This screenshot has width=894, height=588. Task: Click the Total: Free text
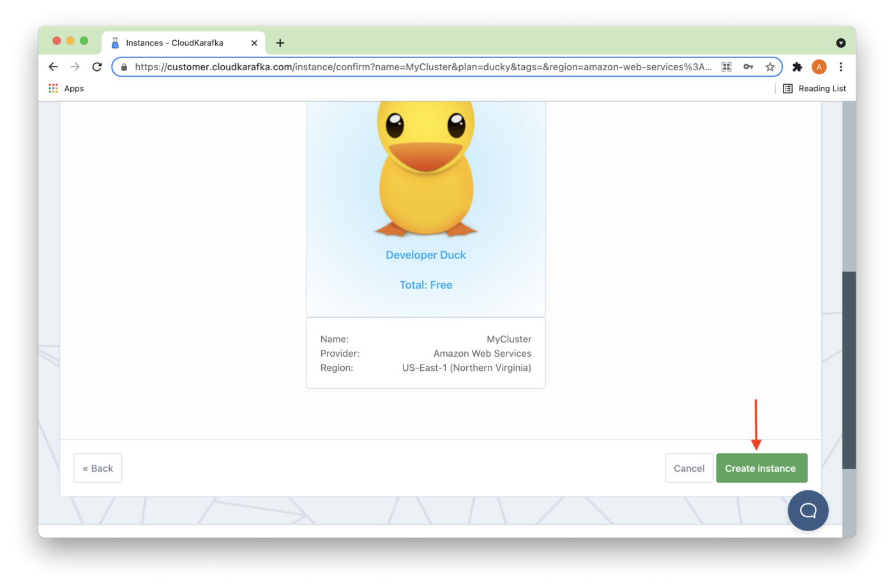coord(426,285)
